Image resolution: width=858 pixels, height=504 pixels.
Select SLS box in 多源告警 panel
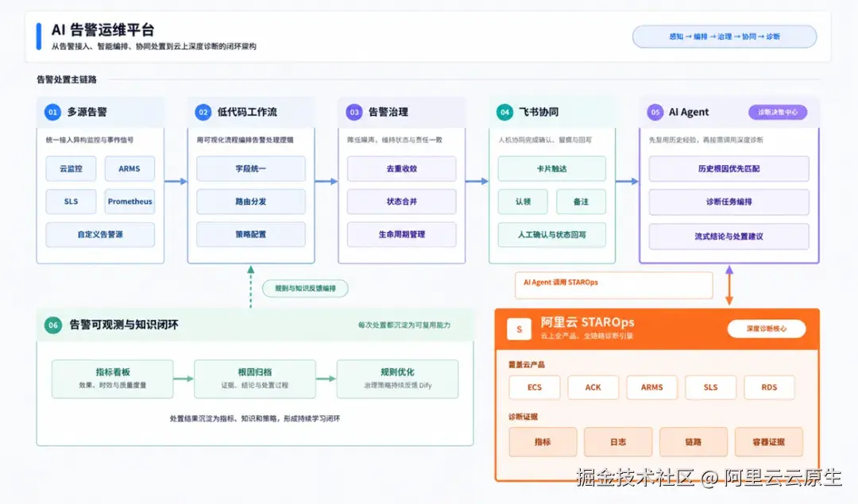point(71,201)
